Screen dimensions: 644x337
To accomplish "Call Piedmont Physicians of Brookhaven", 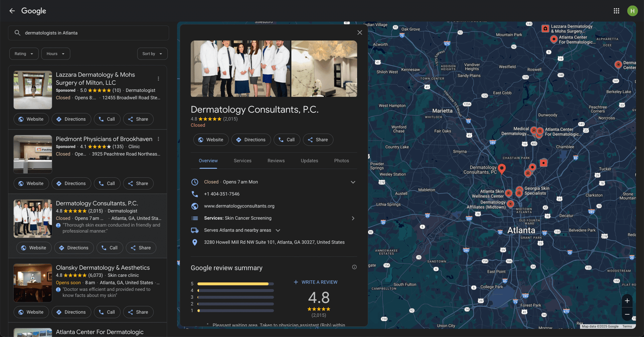I will [107, 183].
